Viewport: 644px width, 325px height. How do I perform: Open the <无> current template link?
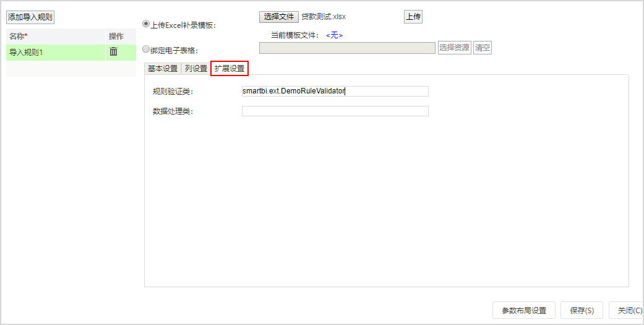tap(334, 35)
